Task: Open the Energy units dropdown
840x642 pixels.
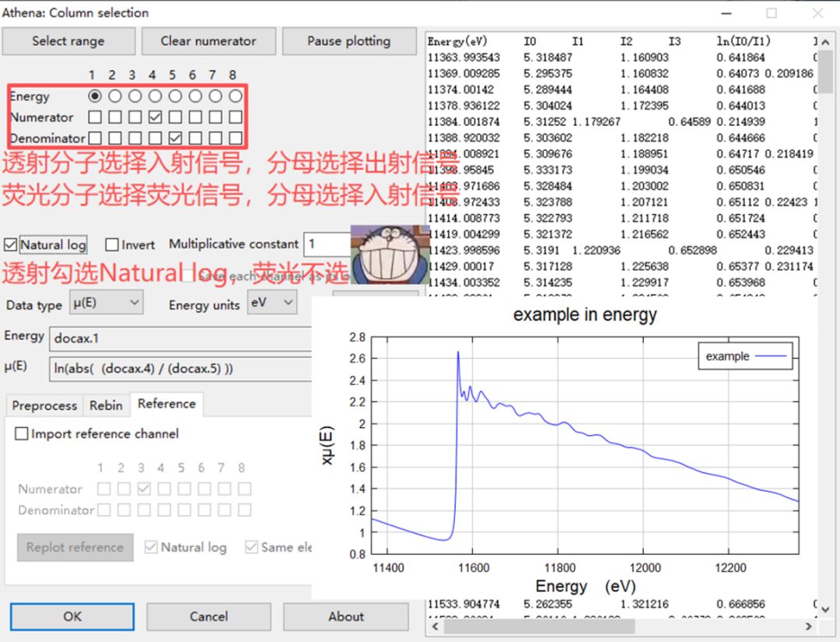Action: [272, 303]
